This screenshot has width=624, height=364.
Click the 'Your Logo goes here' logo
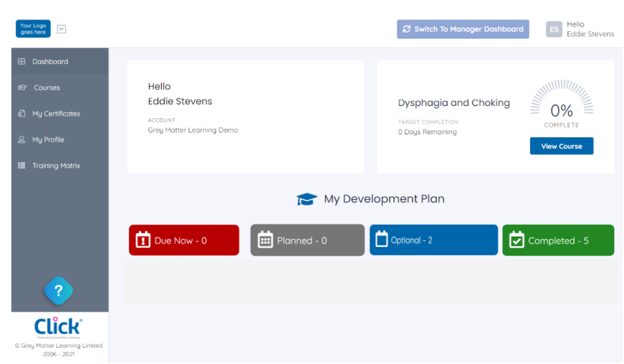click(33, 29)
